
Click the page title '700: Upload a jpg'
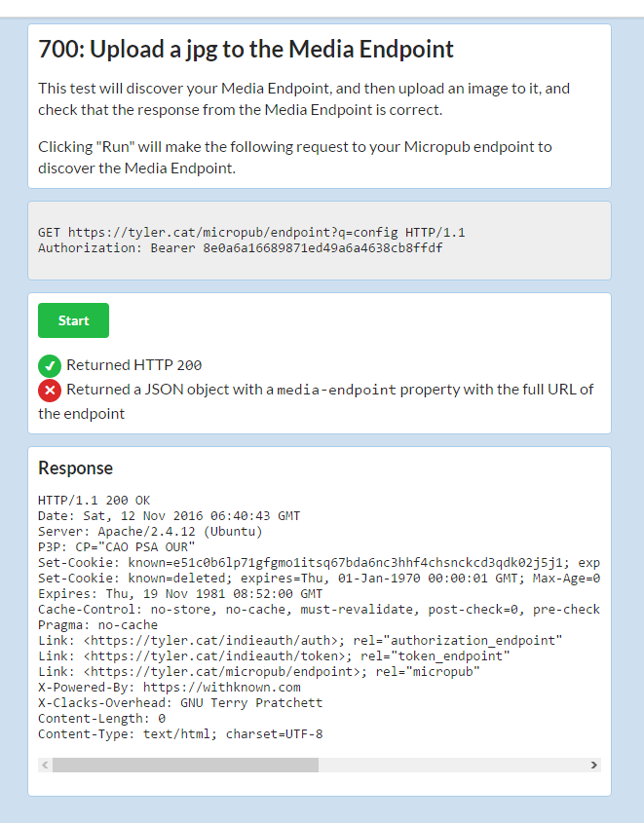click(246, 50)
